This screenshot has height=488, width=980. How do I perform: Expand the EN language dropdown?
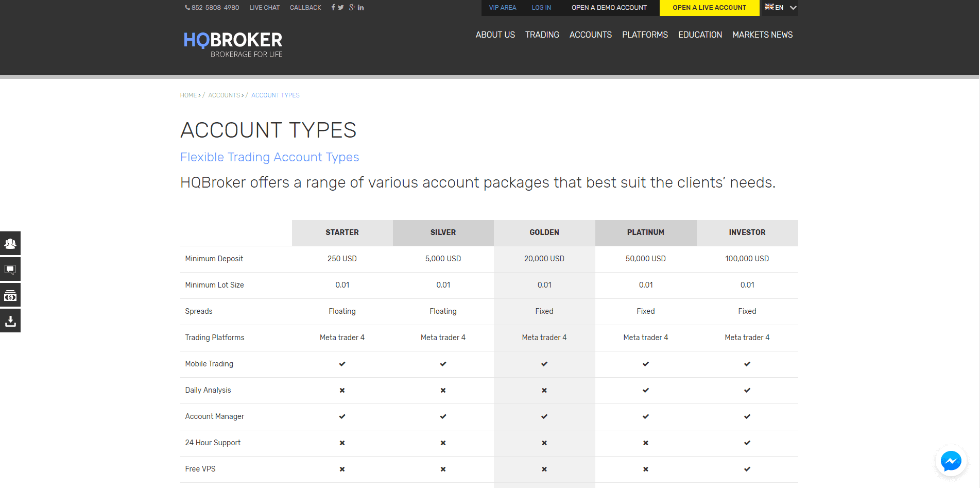(x=793, y=8)
